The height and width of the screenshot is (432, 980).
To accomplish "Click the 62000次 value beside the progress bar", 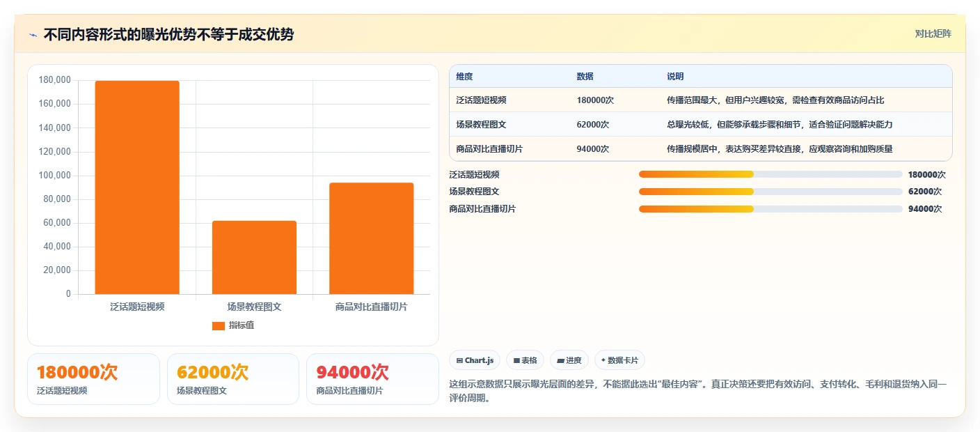I will coord(925,192).
